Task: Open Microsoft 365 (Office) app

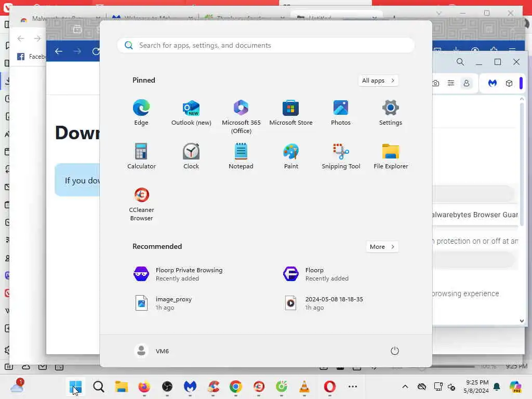Action: 241,117
